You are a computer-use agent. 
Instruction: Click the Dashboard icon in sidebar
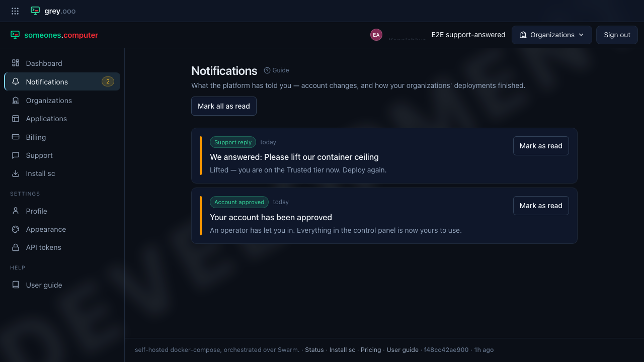[x=16, y=63]
